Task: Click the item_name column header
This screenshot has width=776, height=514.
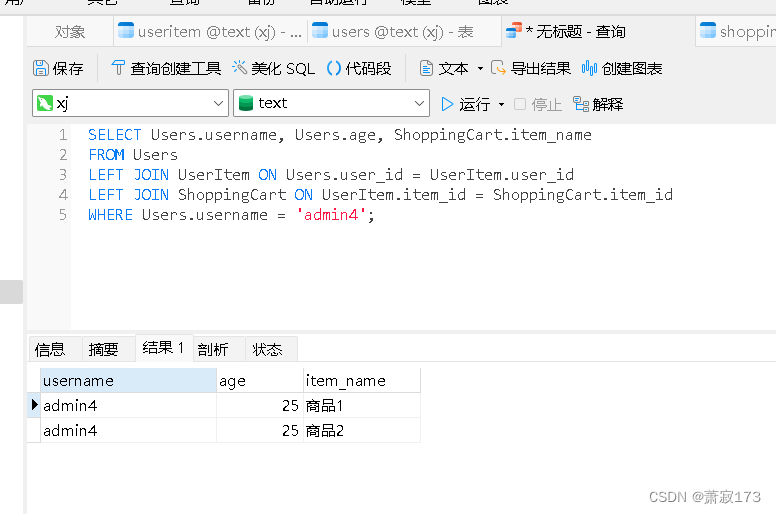Action: click(362, 380)
